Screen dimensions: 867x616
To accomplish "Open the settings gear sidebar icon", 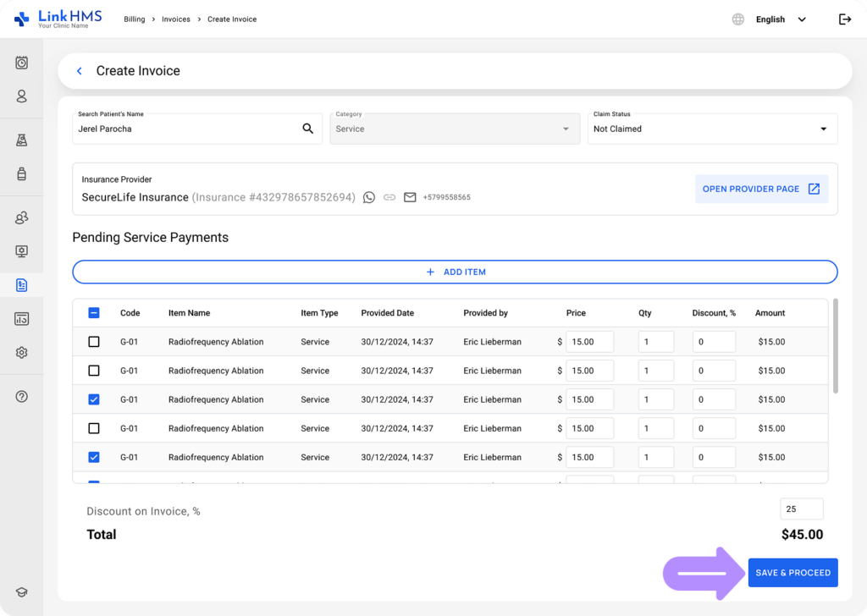I will 21,353.
